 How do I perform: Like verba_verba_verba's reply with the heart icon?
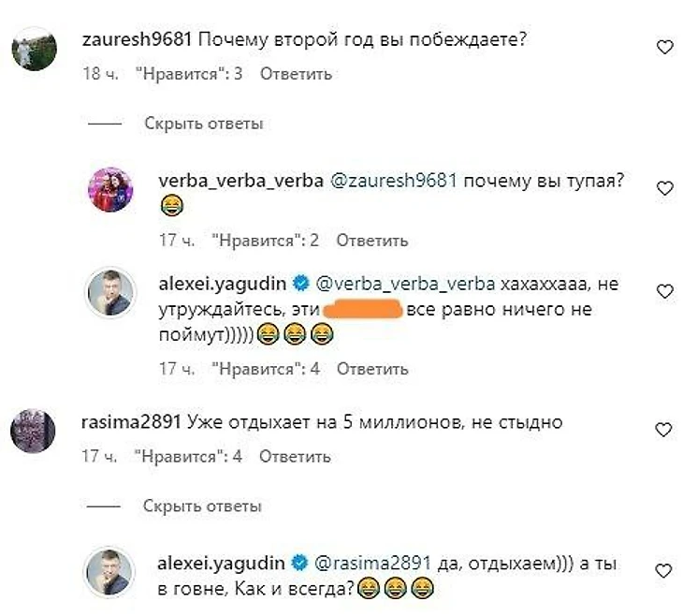point(664,188)
